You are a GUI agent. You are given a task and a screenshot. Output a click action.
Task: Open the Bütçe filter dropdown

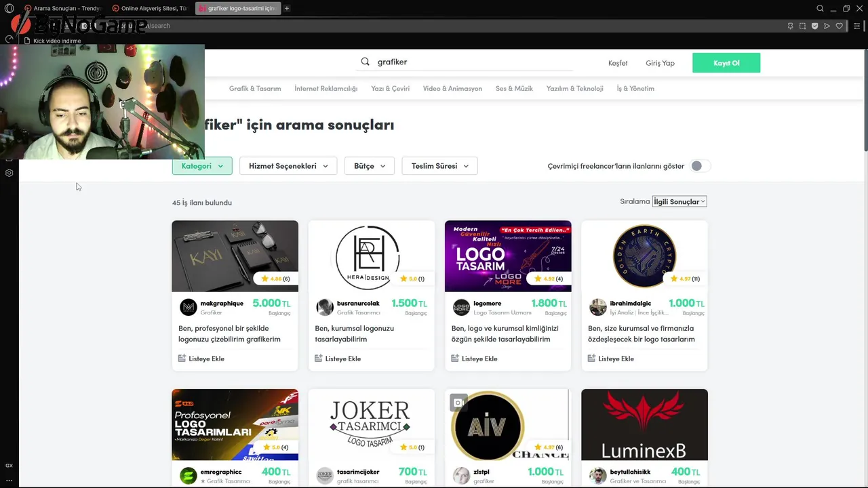click(x=370, y=166)
